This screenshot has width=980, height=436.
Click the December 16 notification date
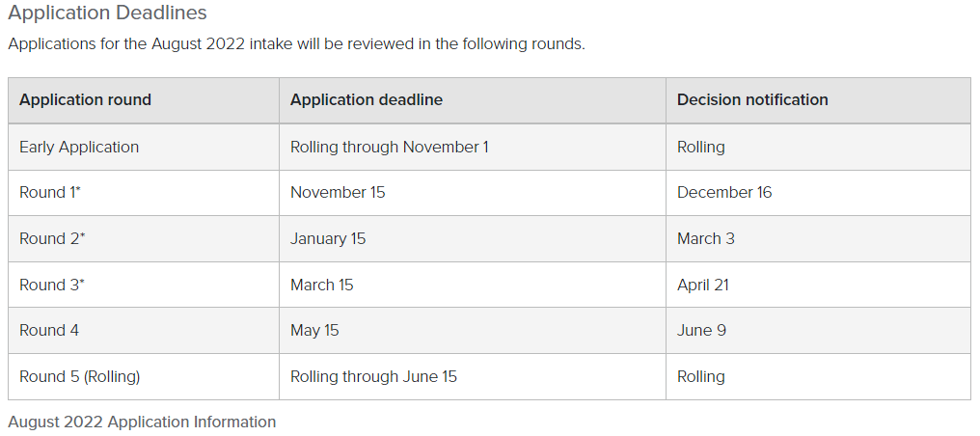click(724, 192)
